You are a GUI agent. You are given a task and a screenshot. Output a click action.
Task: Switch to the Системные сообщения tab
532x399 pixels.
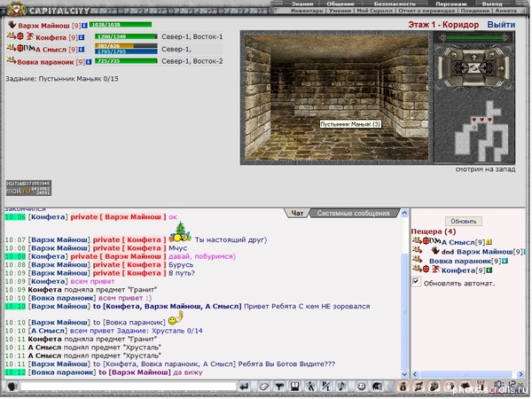point(353,213)
